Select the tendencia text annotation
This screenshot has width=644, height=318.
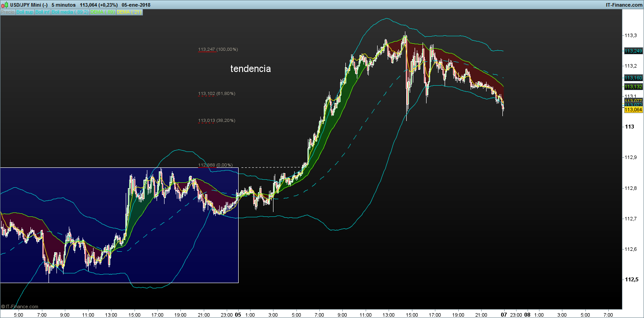click(x=251, y=69)
